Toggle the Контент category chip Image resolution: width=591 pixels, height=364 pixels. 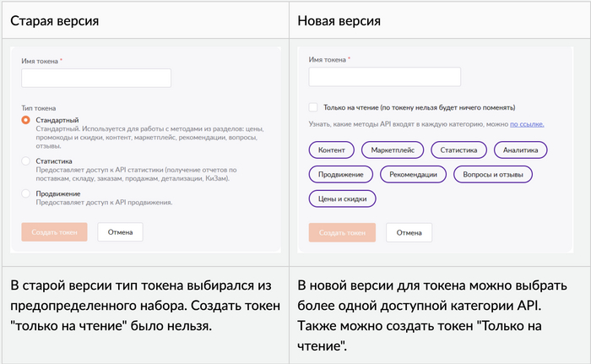click(x=331, y=150)
